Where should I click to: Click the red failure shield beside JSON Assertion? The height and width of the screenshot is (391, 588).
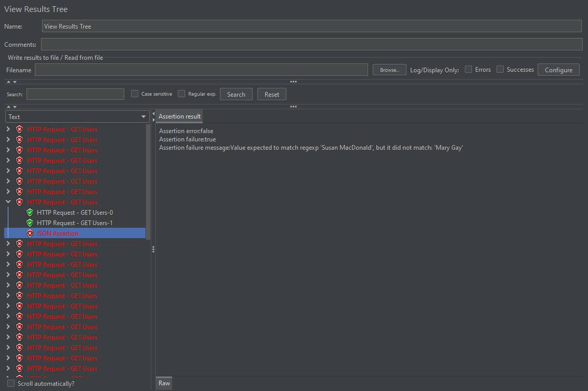tap(30, 233)
